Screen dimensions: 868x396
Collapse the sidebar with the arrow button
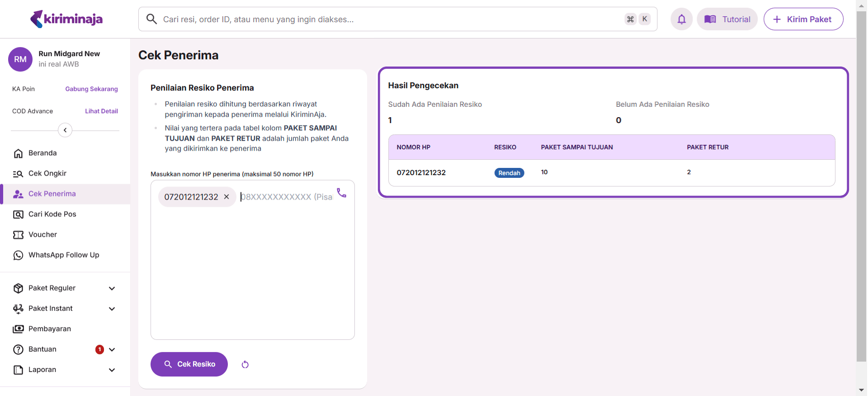[x=65, y=130]
